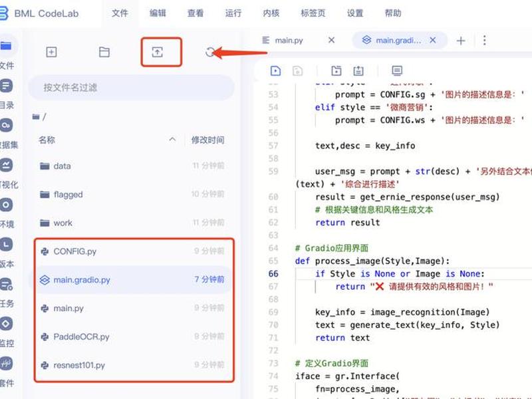Focus the 按文件名过滤 filter field
This screenshot has height=399, width=532.
pyautogui.click(x=131, y=88)
